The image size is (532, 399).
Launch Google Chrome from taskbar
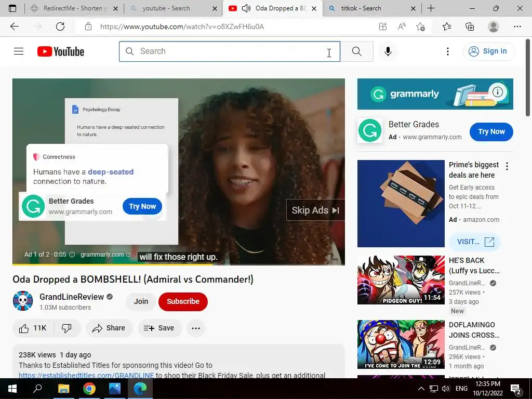click(89, 389)
